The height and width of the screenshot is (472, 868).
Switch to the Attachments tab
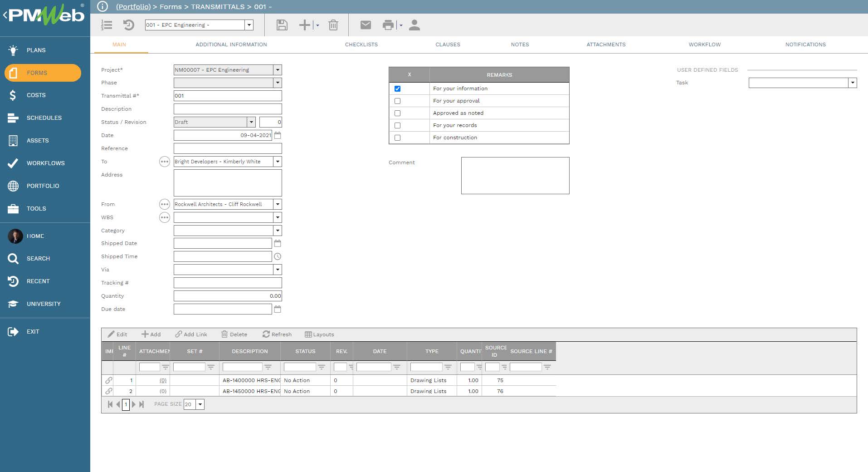tap(606, 44)
